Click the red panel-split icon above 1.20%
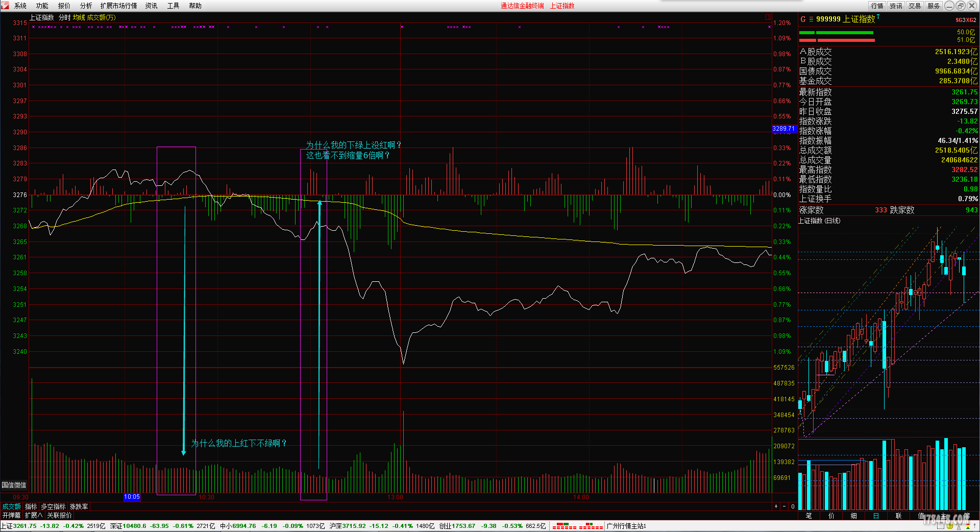The width and height of the screenshot is (980, 532). pyautogui.click(x=768, y=17)
